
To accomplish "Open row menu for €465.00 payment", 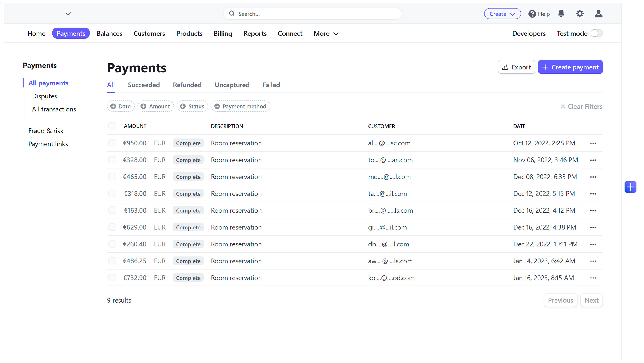I will (593, 177).
